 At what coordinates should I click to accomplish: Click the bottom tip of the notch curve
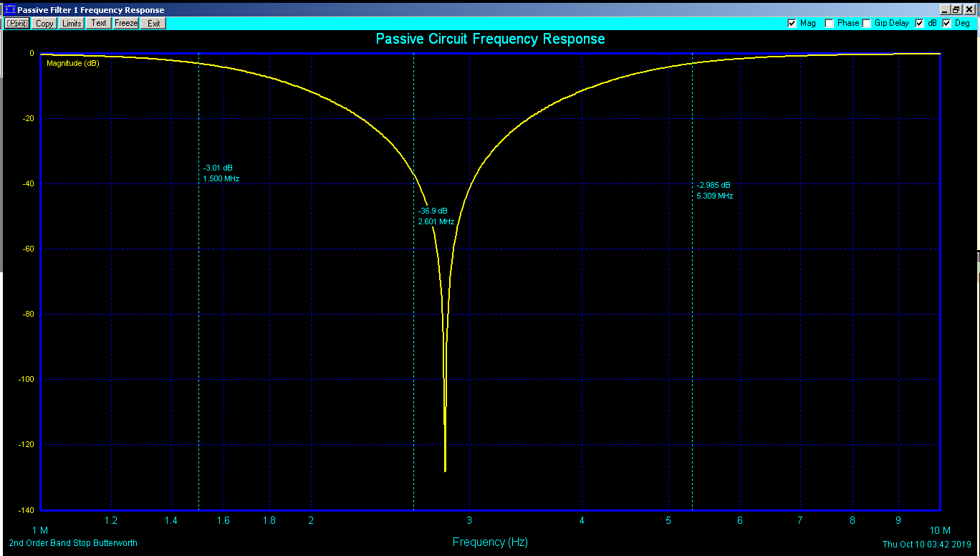click(x=446, y=470)
